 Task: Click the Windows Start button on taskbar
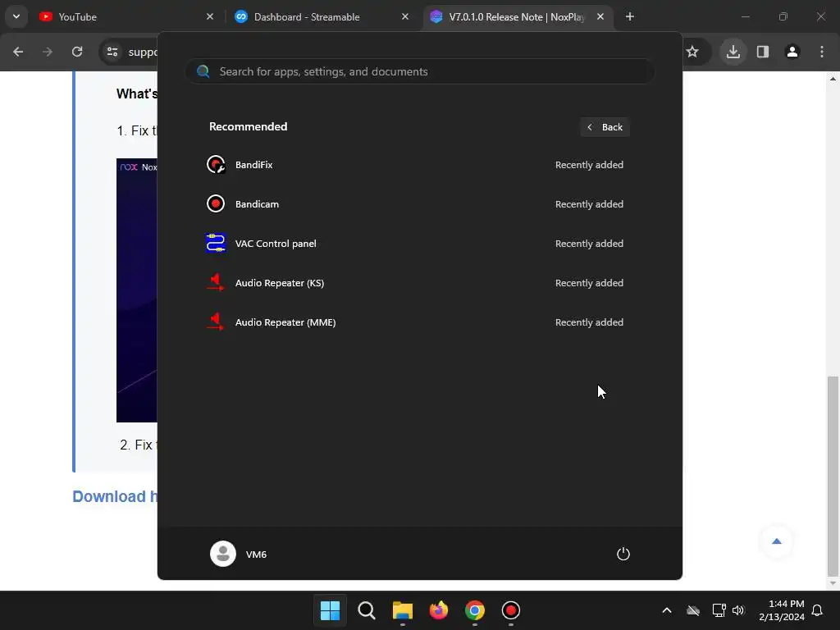click(330, 610)
